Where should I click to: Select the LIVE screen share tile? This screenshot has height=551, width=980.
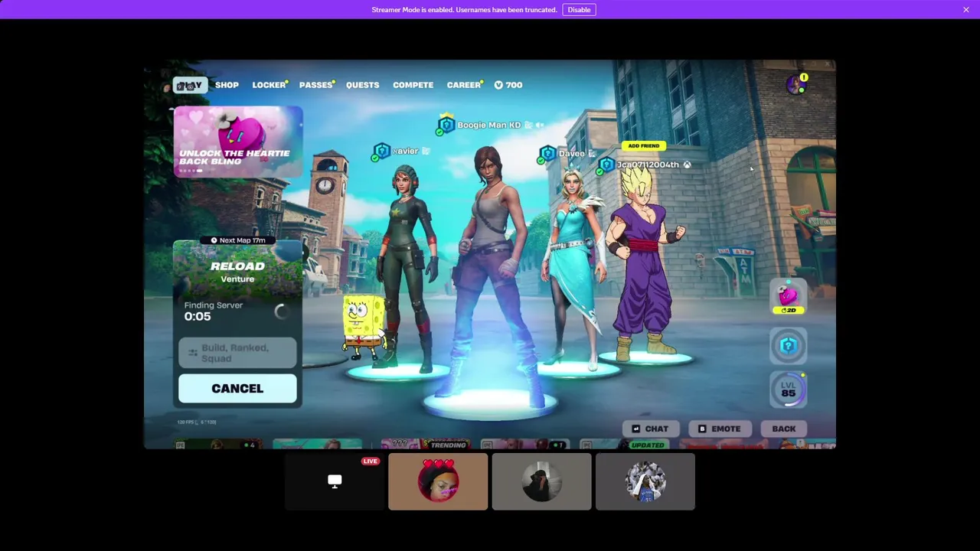click(335, 481)
